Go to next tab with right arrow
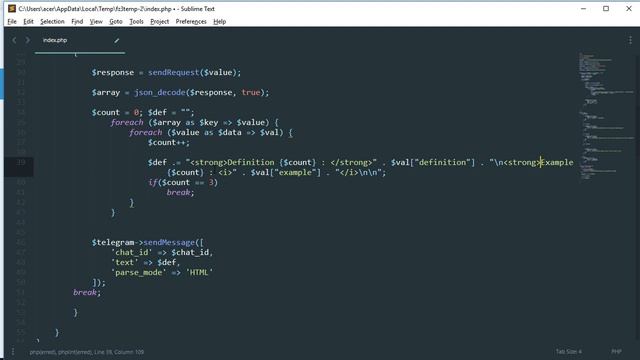Viewport: 640px width, 360px height. (27, 40)
